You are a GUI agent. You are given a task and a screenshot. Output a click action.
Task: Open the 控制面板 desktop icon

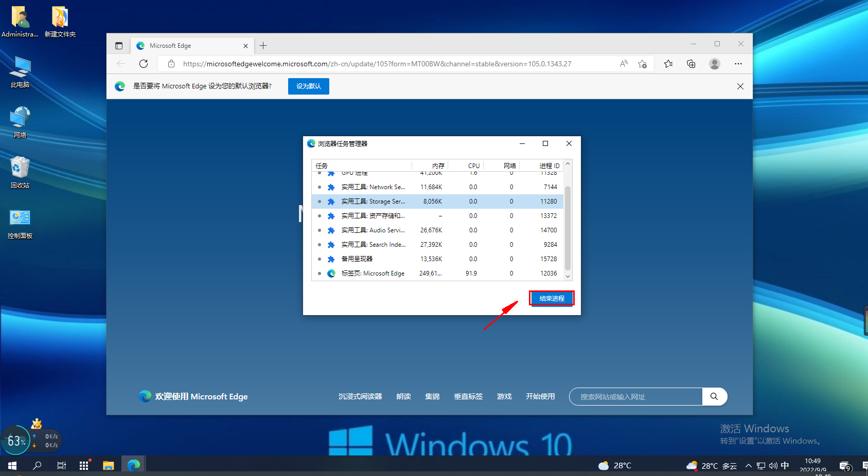tap(20, 223)
